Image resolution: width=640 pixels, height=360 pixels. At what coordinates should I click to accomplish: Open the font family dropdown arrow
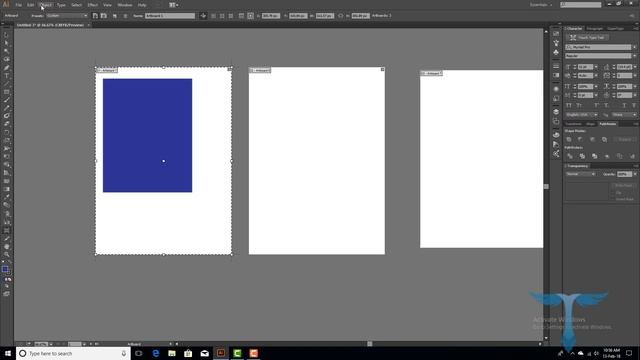(x=634, y=47)
